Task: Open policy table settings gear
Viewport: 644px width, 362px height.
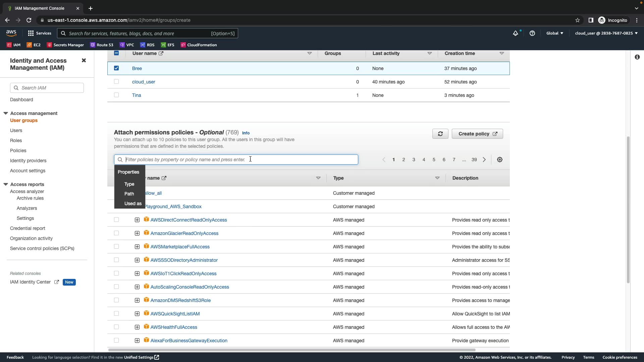Action: [x=499, y=160]
